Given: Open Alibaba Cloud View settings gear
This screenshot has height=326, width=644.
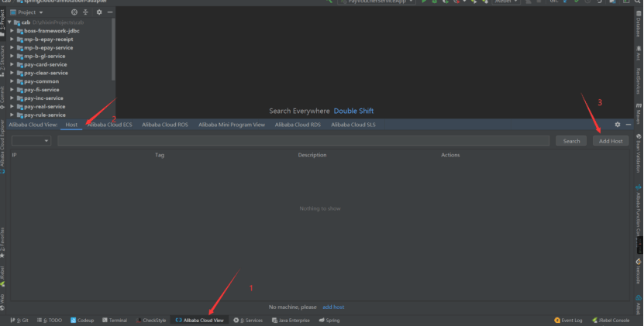Looking at the screenshot, I should 618,124.
